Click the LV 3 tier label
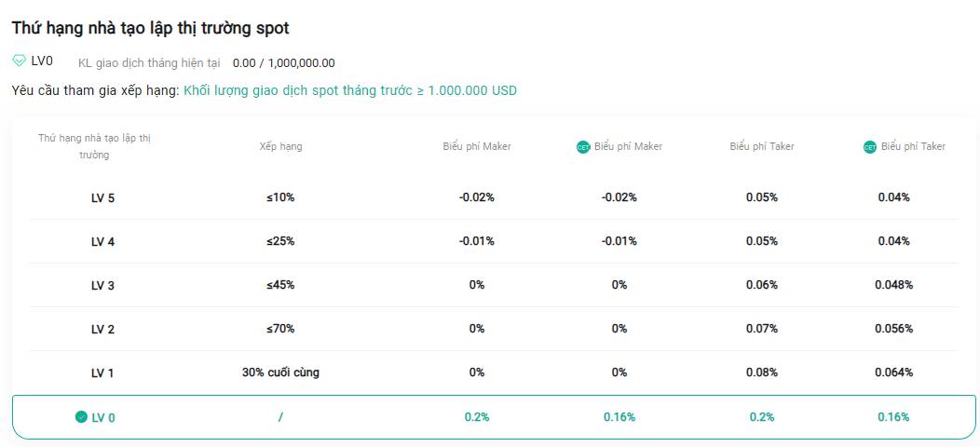Viewport: 980px width, 447px height. pyautogui.click(x=102, y=286)
